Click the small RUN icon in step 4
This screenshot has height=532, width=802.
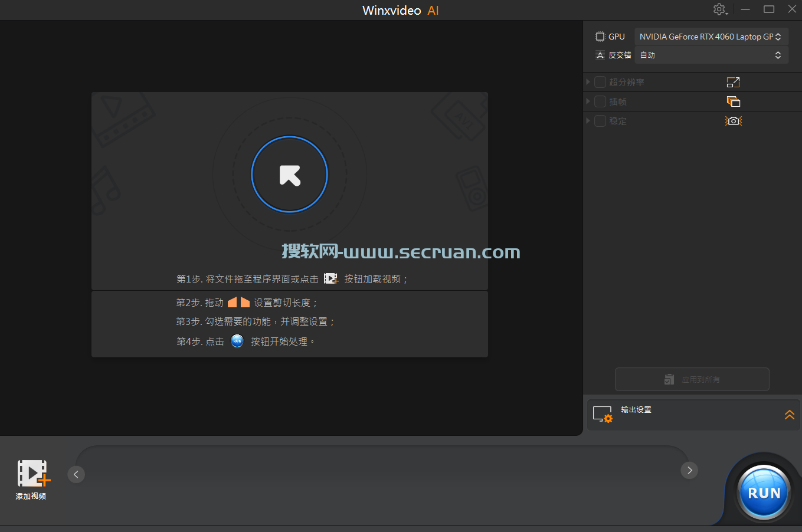(x=237, y=341)
